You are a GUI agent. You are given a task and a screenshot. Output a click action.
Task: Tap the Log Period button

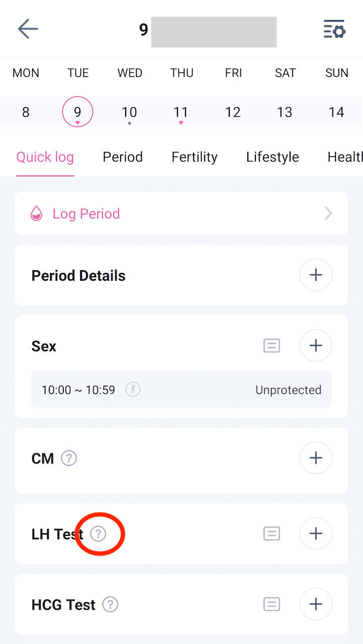point(85,214)
